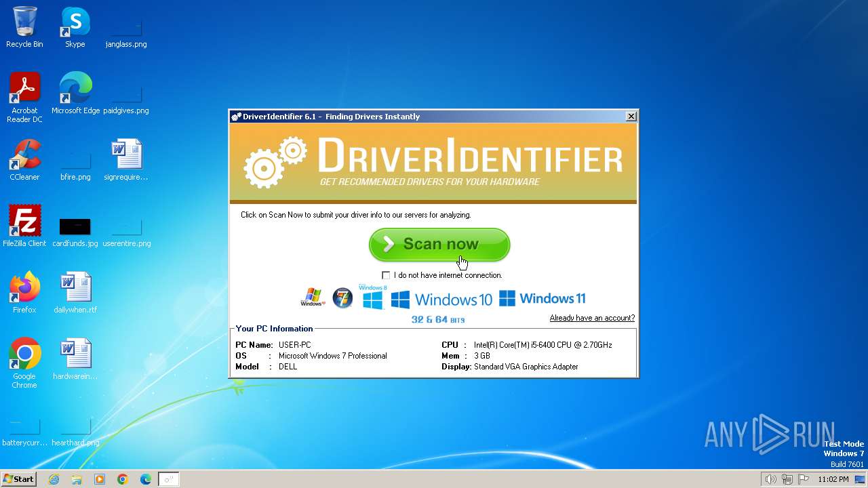
Task: Switch to the DriverIdentifier taskbar button
Action: pyautogui.click(x=169, y=479)
